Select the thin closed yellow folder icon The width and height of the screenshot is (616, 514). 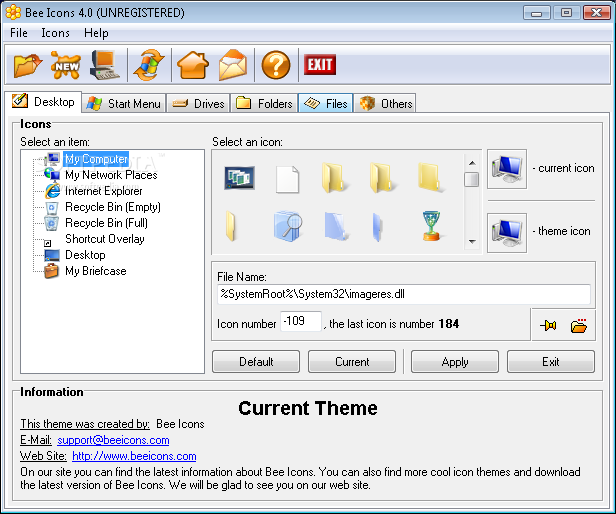231,226
